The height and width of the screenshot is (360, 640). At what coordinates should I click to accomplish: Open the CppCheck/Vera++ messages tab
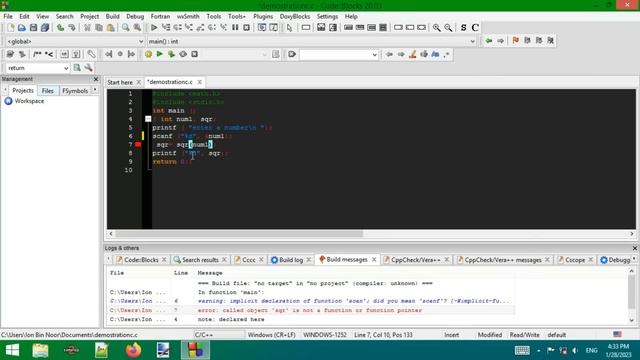coord(502,260)
